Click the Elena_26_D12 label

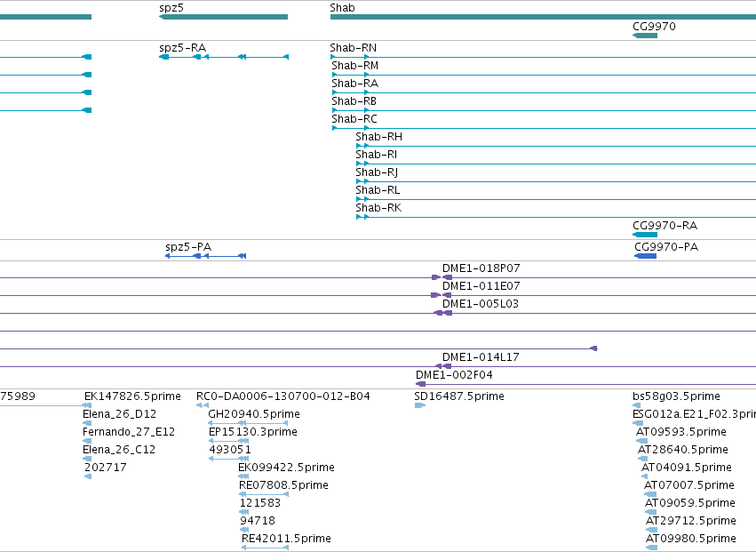click(119, 414)
